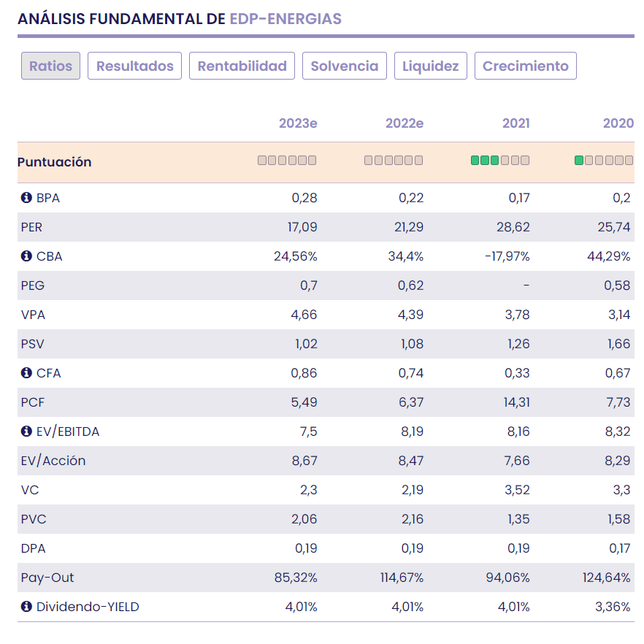644x644 pixels.
Task: Click the info icon next to EV/EBITDA
Action: 27,432
